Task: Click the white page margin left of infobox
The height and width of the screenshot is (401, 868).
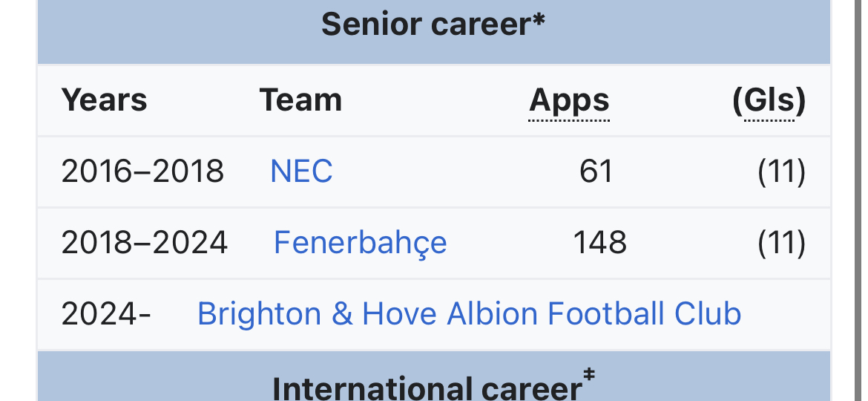Action: point(18,200)
